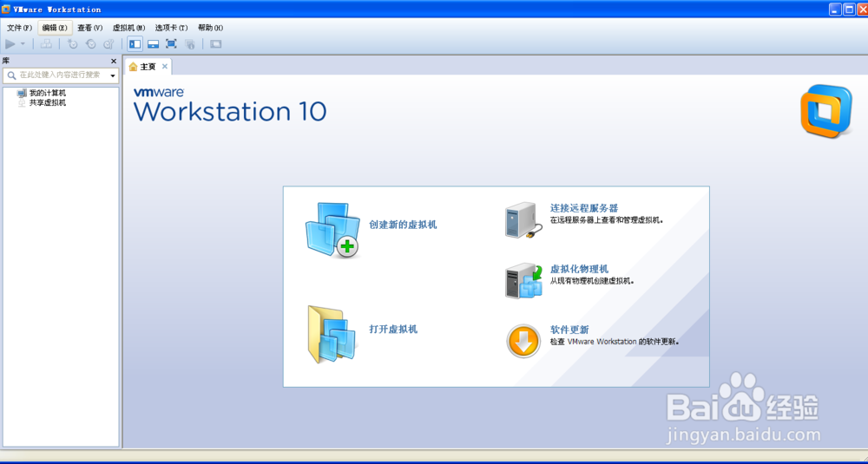The height and width of the screenshot is (464, 868).
Task: Click the console view toolbar icon
Action: pos(216,43)
